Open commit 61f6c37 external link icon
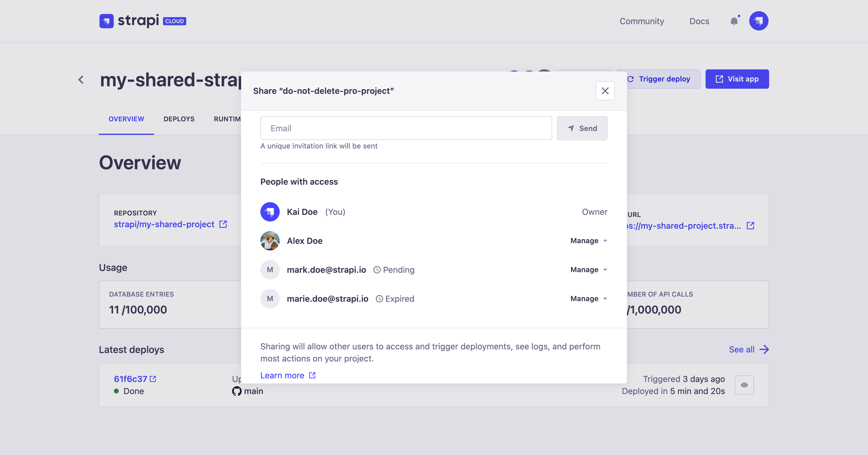 (x=153, y=379)
